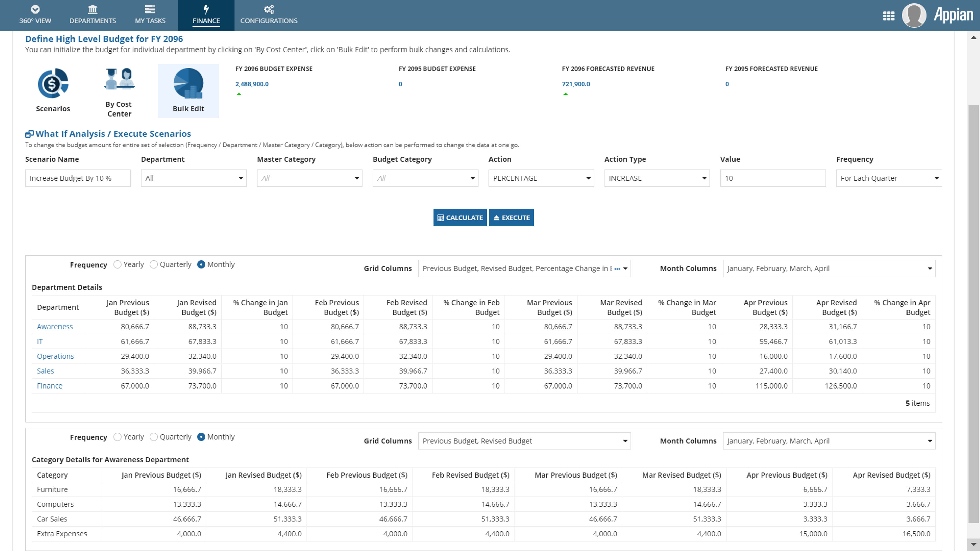Click the What If Analysis section icon
The height and width of the screenshot is (551, 980).
pos(29,134)
